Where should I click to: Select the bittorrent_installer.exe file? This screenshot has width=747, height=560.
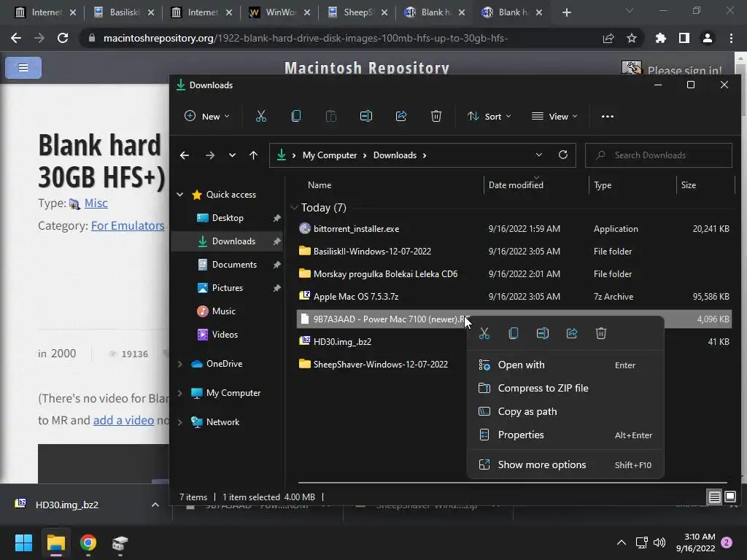[514, 229]
